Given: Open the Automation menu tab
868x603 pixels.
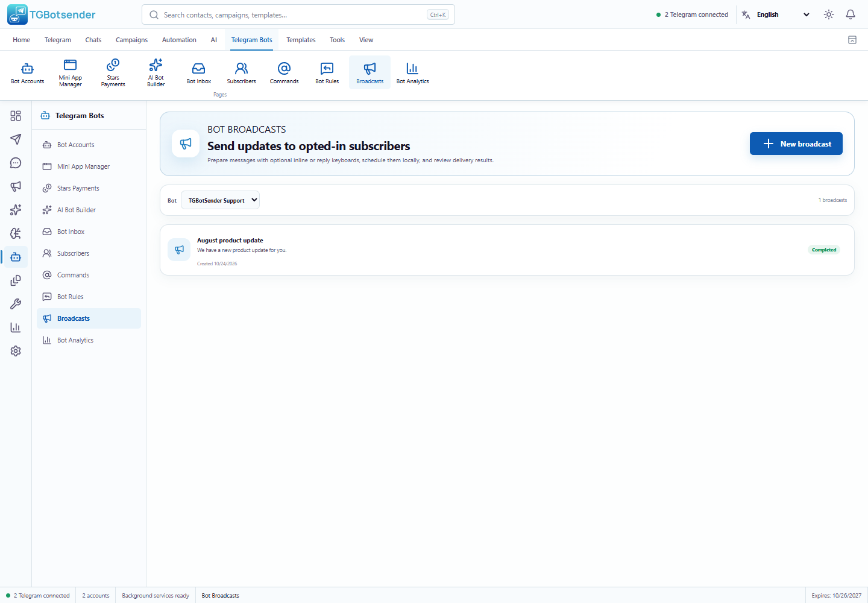Looking at the screenshot, I should [179, 40].
